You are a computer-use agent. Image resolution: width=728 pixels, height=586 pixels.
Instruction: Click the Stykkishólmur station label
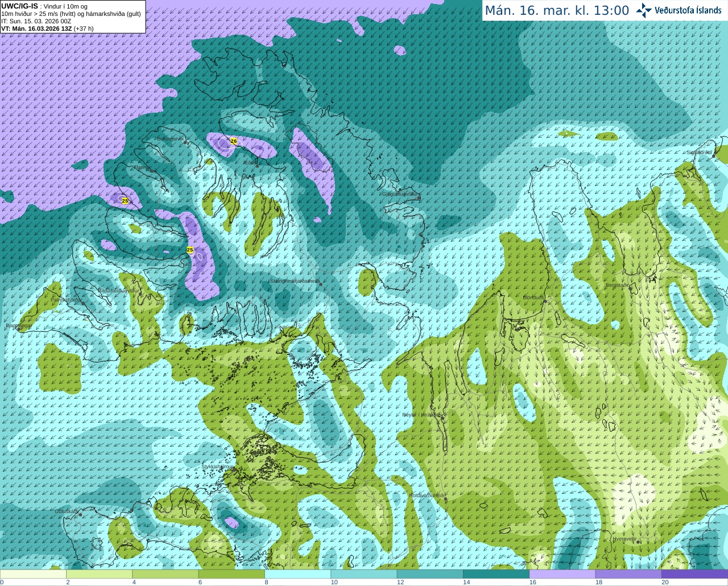click(x=217, y=467)
